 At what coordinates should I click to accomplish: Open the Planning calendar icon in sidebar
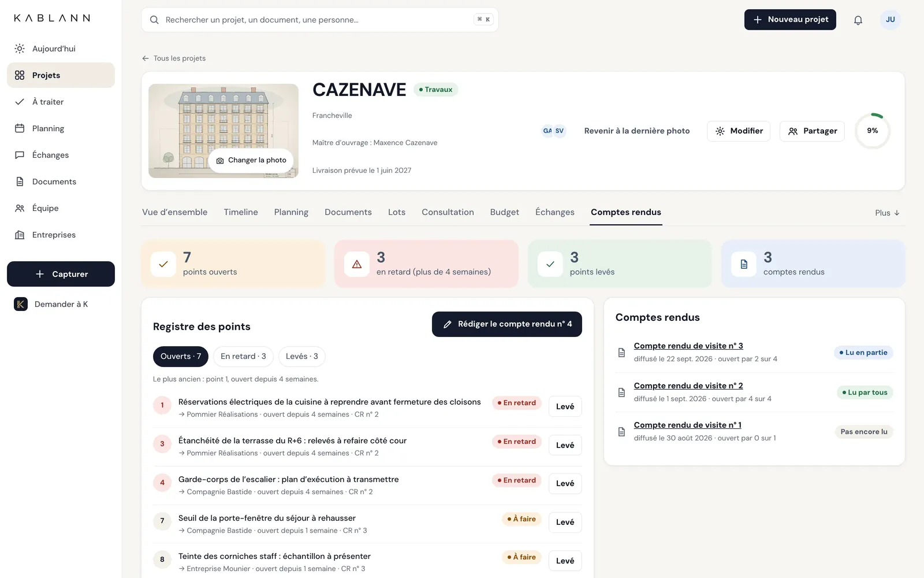(20, 128)
